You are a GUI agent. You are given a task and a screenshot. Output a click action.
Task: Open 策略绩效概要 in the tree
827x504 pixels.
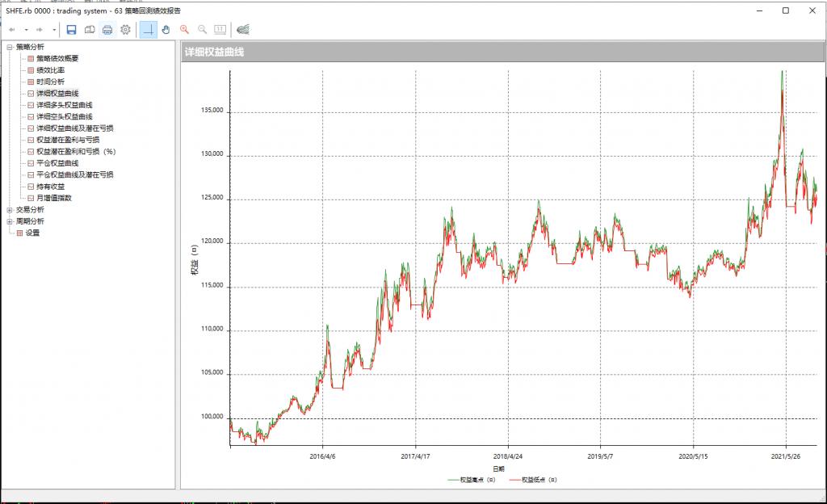57,58
